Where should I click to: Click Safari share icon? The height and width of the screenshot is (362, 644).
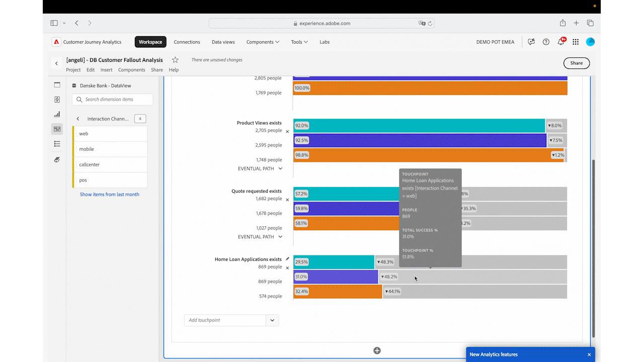click(x=562, y=23)
